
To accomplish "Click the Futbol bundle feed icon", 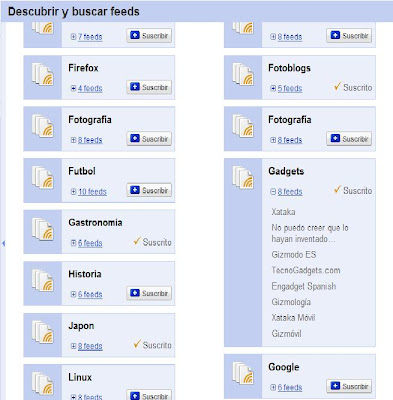I will point(43,178).
